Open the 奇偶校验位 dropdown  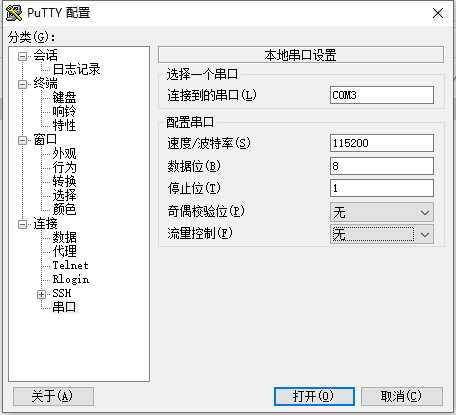click(382, 212)
